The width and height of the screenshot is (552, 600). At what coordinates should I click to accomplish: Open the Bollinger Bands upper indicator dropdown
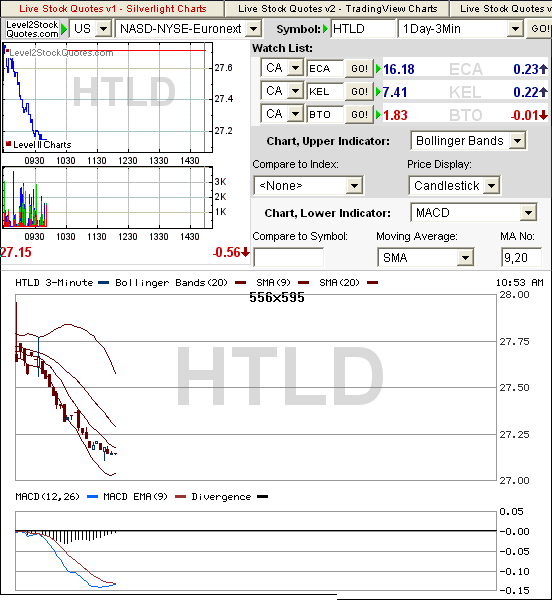[468, 141]
